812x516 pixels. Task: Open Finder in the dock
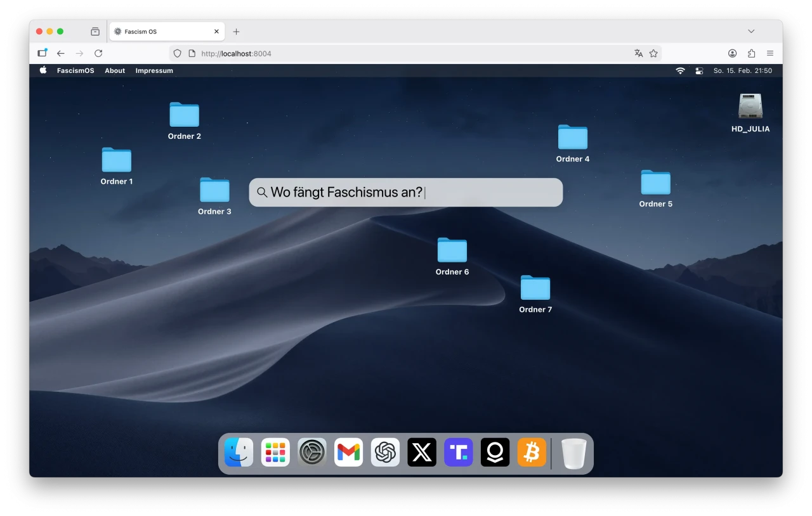(x=239, y=453)
